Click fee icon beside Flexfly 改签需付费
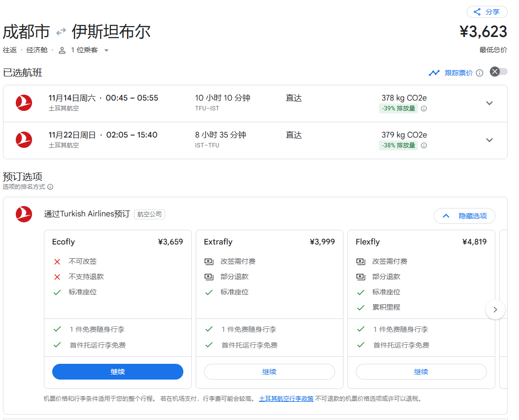The height and width of the screenshot is (420, 519). click(x=361, y=262)
